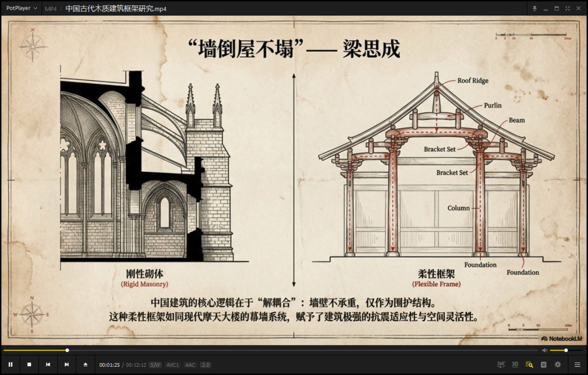Open the playlist panel icon

(x=543, y=365)
